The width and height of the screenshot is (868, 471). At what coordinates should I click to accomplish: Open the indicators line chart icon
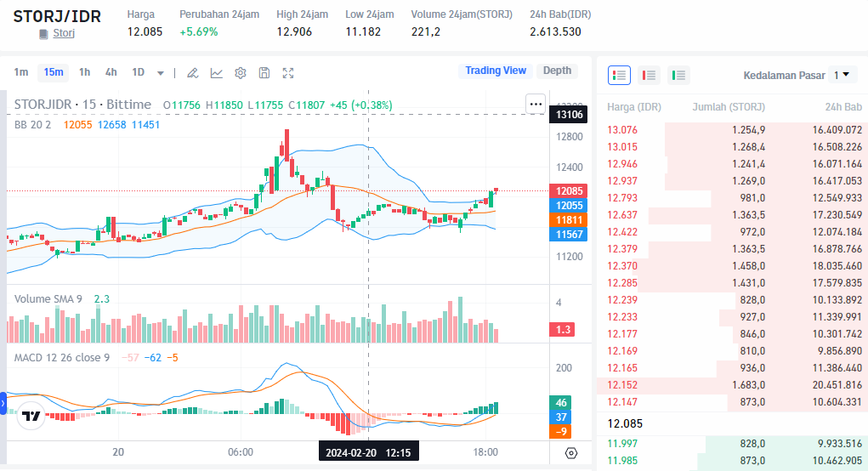217,73
